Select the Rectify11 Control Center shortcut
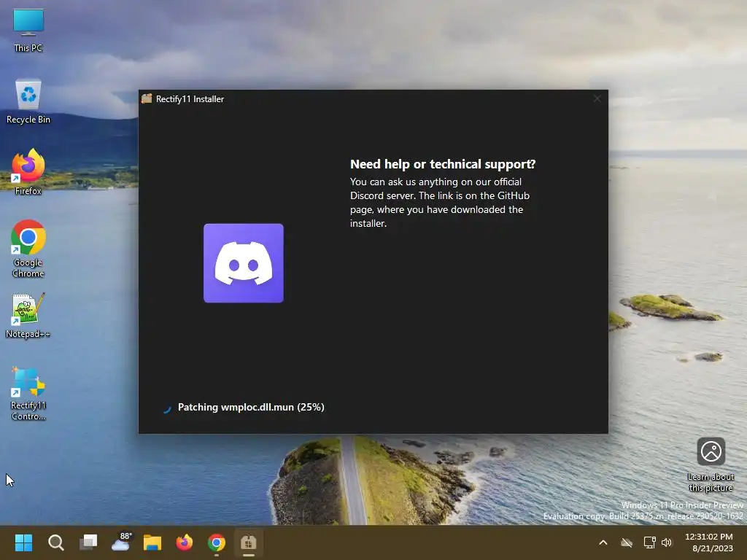The height and width of the screenshot is (560, 747). [x=28, y=394]
